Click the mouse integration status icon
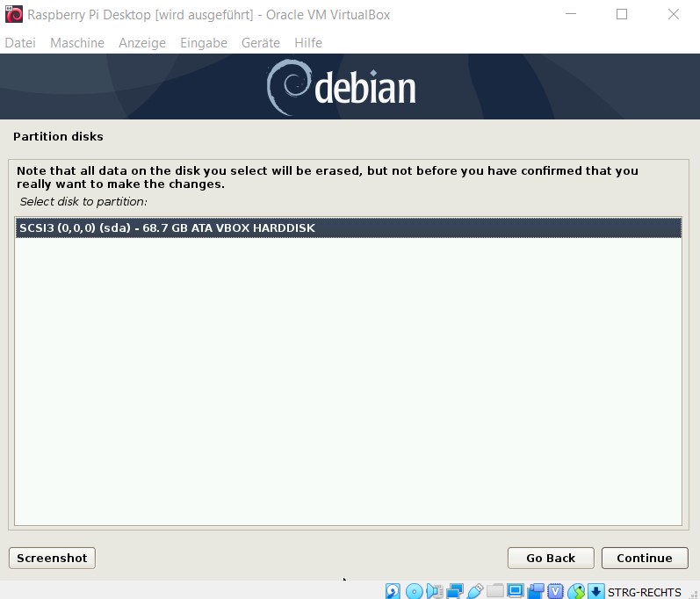The image size is (700, 599). point(576,591)
